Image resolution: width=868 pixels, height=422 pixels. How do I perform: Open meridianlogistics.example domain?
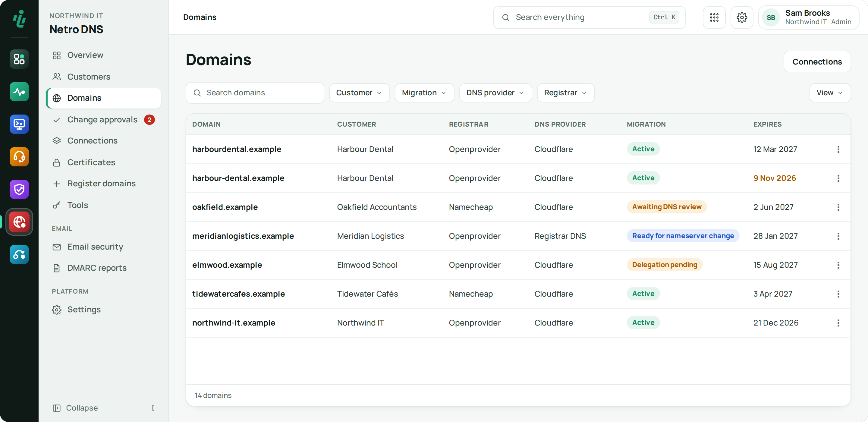pyautogui.click(x=243, y=236)
